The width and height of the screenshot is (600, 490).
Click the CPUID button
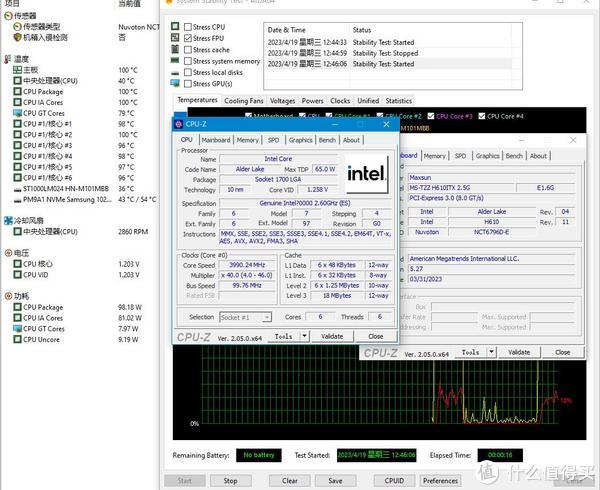click(x=394, y=481)
